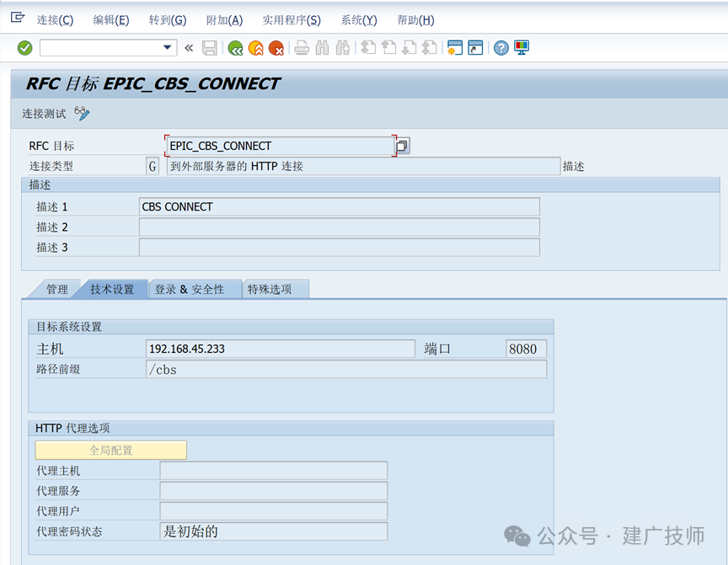
Task: Open the command field dropdown arrow
Action: (167, 47)
